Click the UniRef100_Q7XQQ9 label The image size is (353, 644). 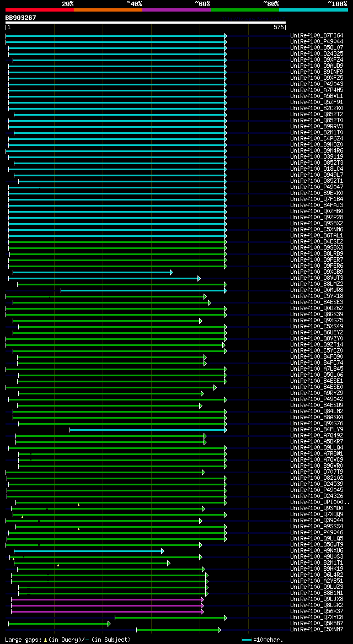317,514
